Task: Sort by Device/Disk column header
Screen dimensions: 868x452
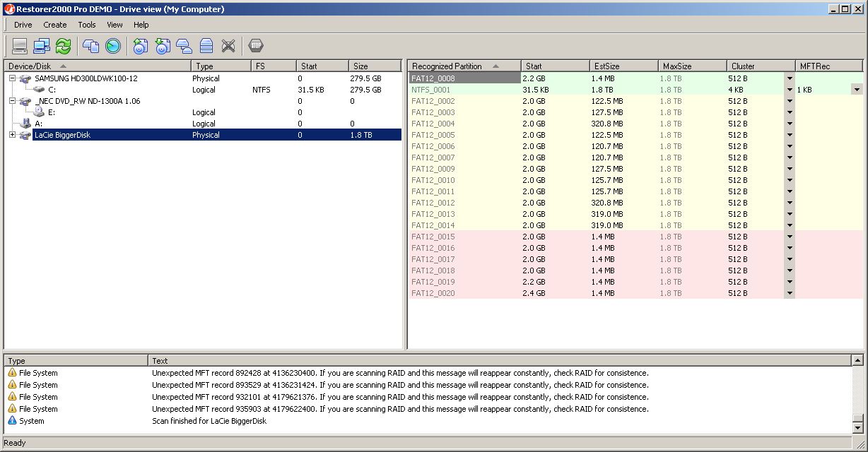Action: point(98,66)
